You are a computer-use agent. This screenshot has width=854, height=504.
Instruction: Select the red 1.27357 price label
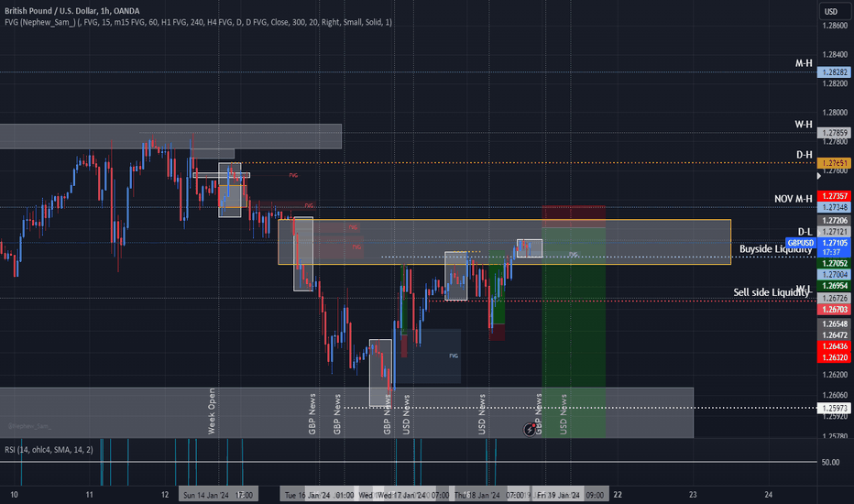[835, 196]
